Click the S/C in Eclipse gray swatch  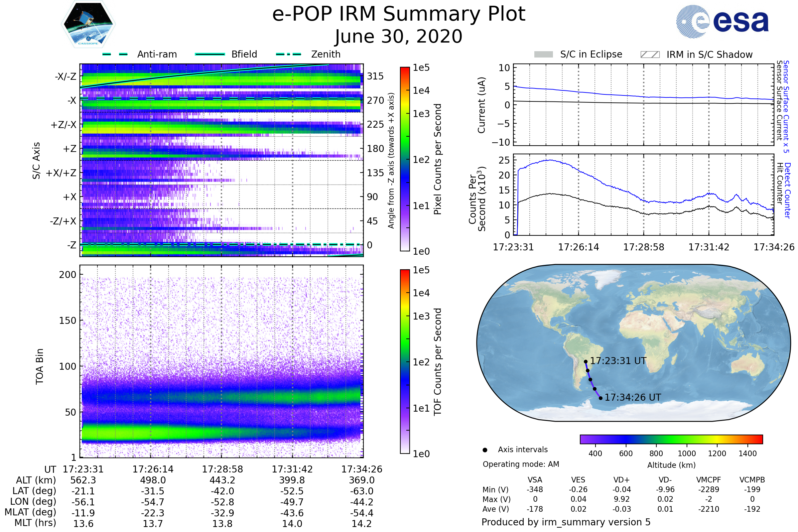(543, 55)
